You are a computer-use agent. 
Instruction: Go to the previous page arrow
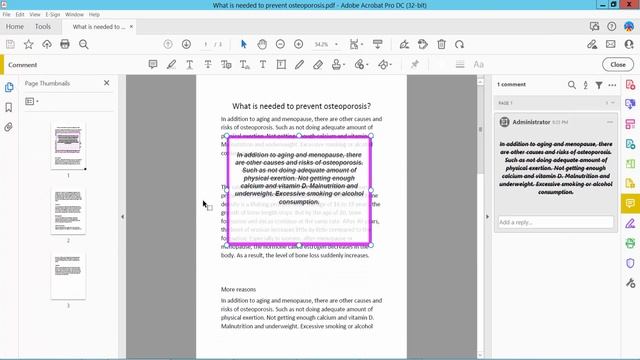pyautogui.click(x=168, y=44)
